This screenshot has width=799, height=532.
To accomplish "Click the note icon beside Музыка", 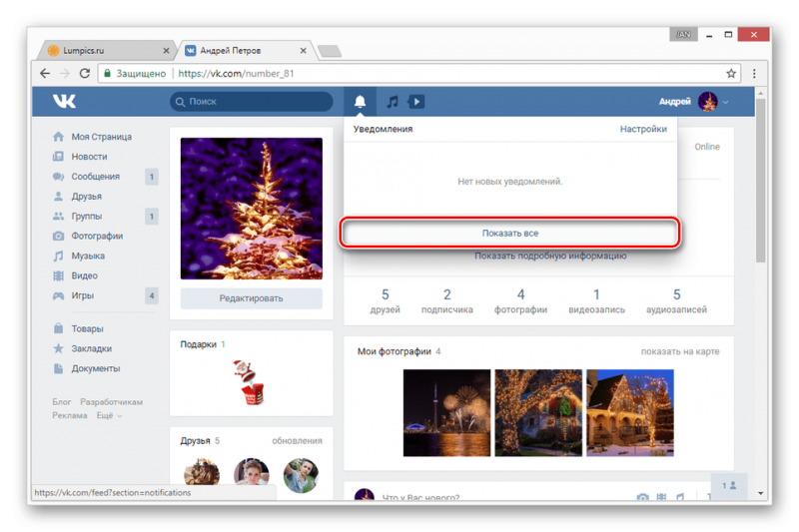I will pyautogui.click(x=59, y=256).
